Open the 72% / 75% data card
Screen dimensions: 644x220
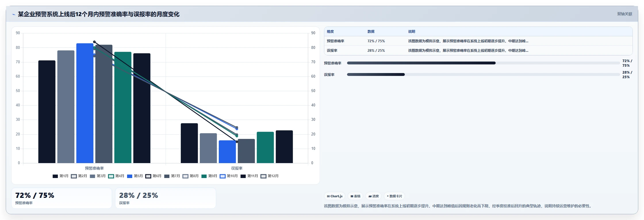click(x=62, y=198)
